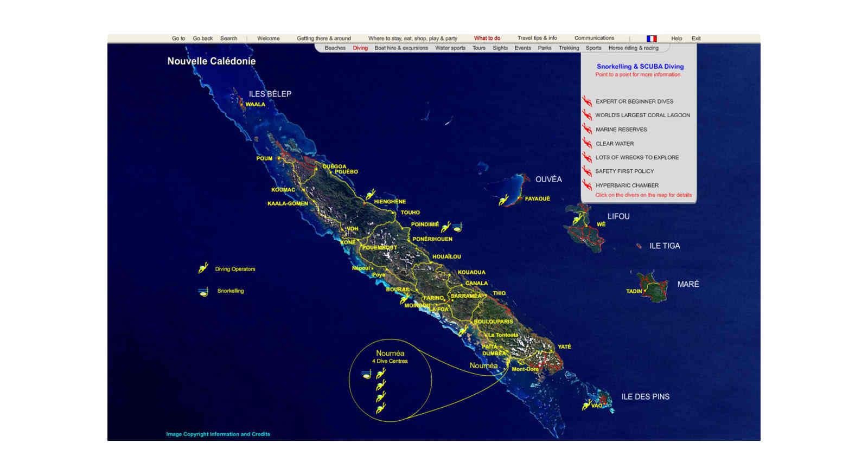Click Exit in the top bar

pyautogui.click(x=696, y=38)
